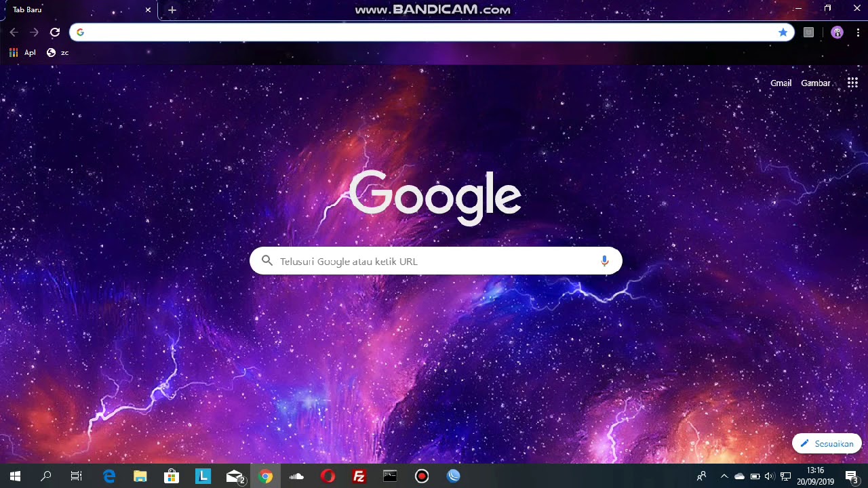Viewport: 868px width, 488px height.
Task: Open OneDrive cloud tray icon
Action: click(739, 476)
